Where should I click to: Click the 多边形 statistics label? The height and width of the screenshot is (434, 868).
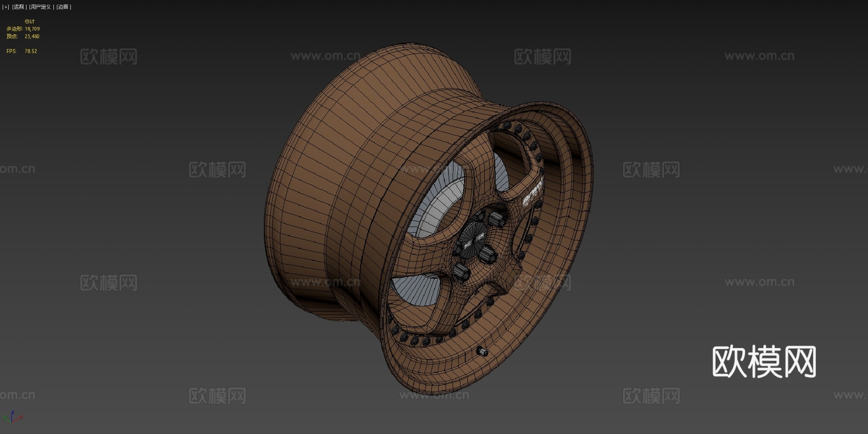(14, 29)
